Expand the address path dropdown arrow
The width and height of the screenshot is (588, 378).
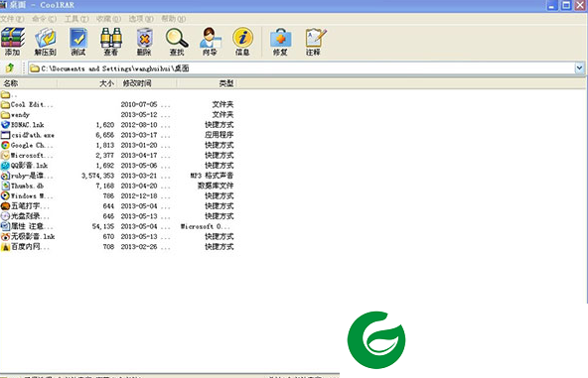pyautogui.click(x=579, y=67)
